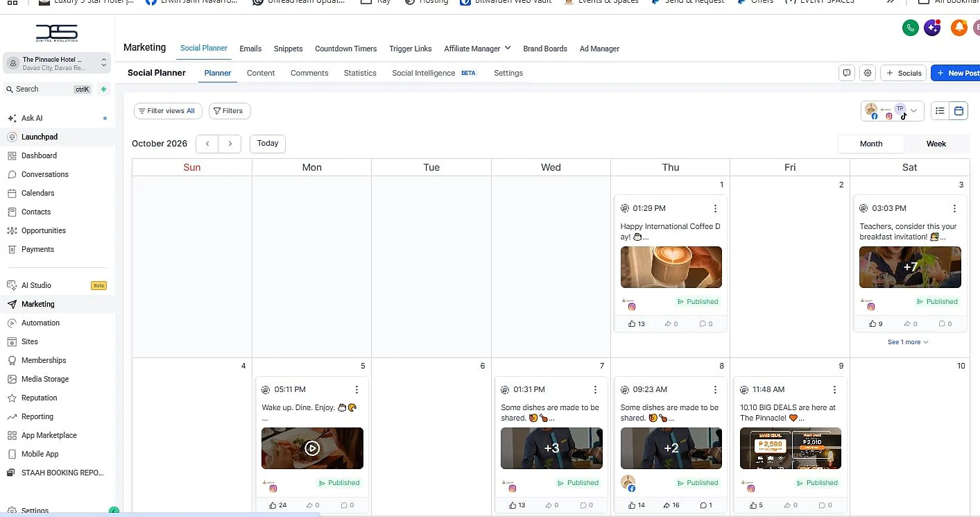
Task: Open the comments icon beside settings gear
Action: pyautogui.click(x=846, y=73)
